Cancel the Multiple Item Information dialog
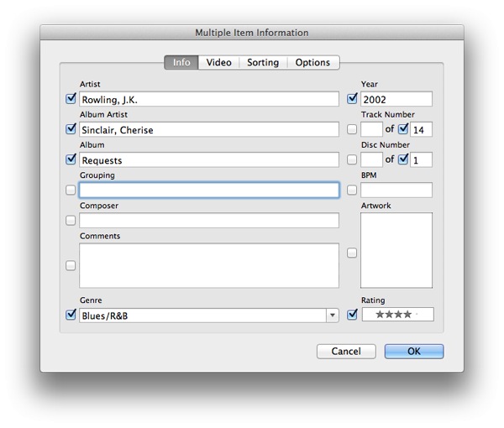The width and height of the screenshot is (504, 428). click(346, 352)
